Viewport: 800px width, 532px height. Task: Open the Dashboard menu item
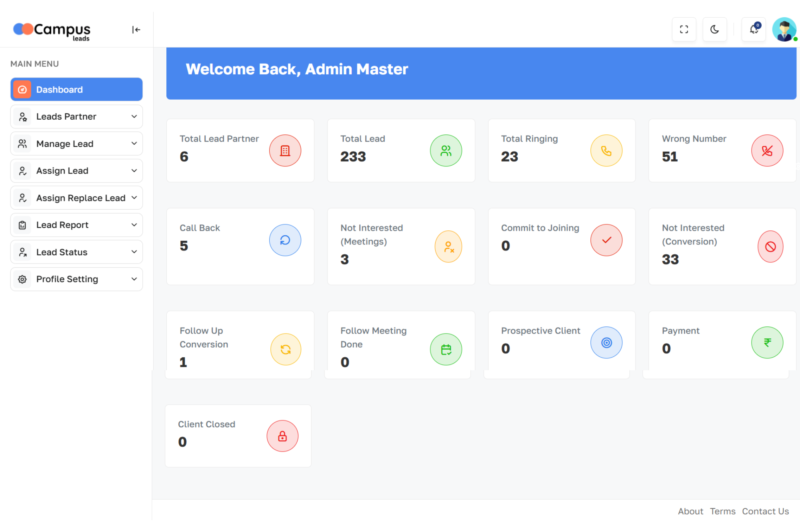click(x=76, y=90)
